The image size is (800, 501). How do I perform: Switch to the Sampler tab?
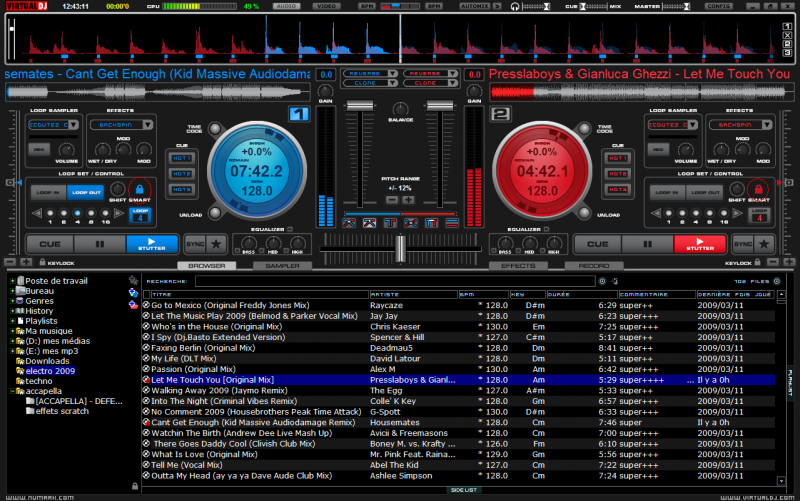pos(283,266)
